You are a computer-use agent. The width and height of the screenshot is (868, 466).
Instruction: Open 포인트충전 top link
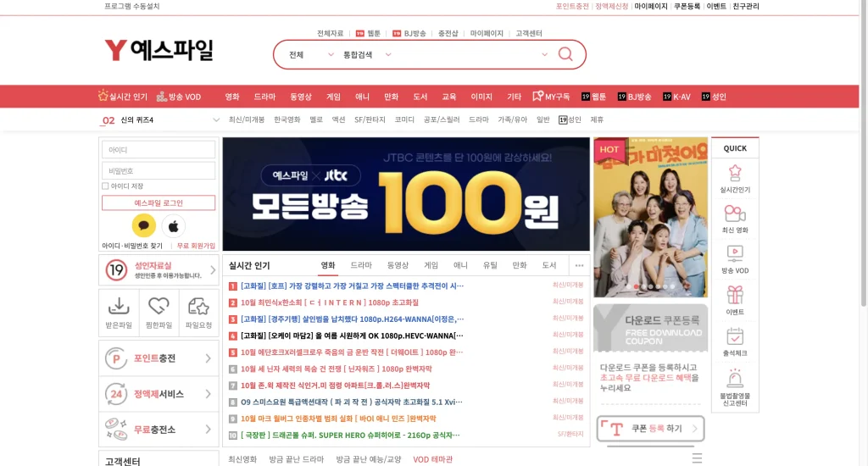coord(572,6)
